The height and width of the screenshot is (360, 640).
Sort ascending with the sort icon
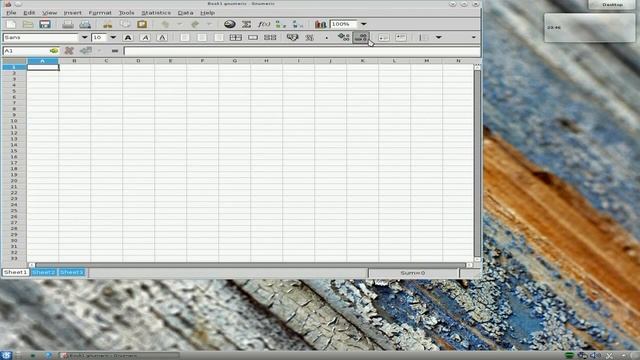(281, 24)
